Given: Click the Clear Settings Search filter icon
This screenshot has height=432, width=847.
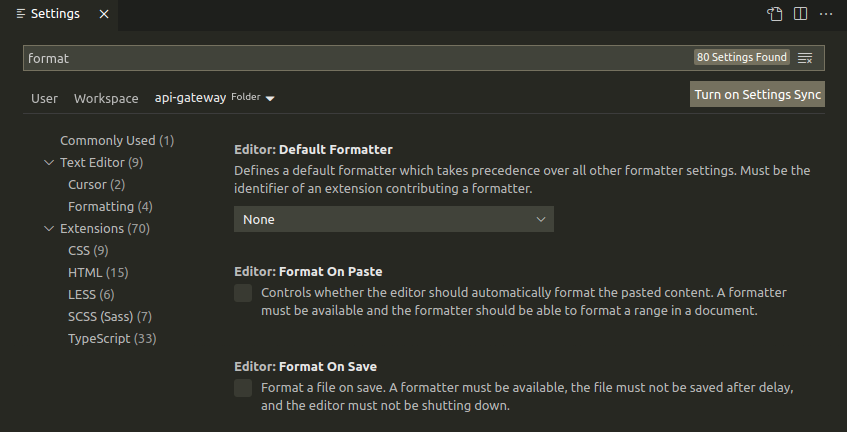Looking at the screenshot, I should 805,58.
